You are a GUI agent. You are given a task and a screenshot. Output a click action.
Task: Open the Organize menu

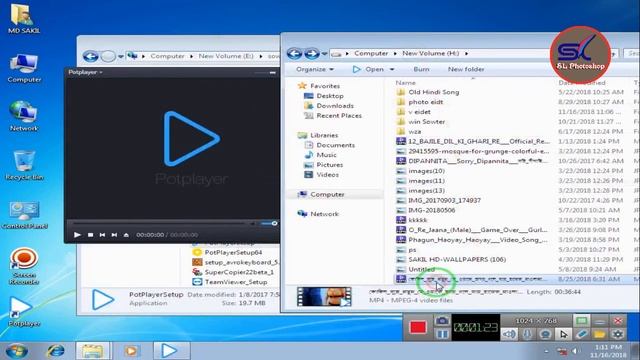point(315,69)
